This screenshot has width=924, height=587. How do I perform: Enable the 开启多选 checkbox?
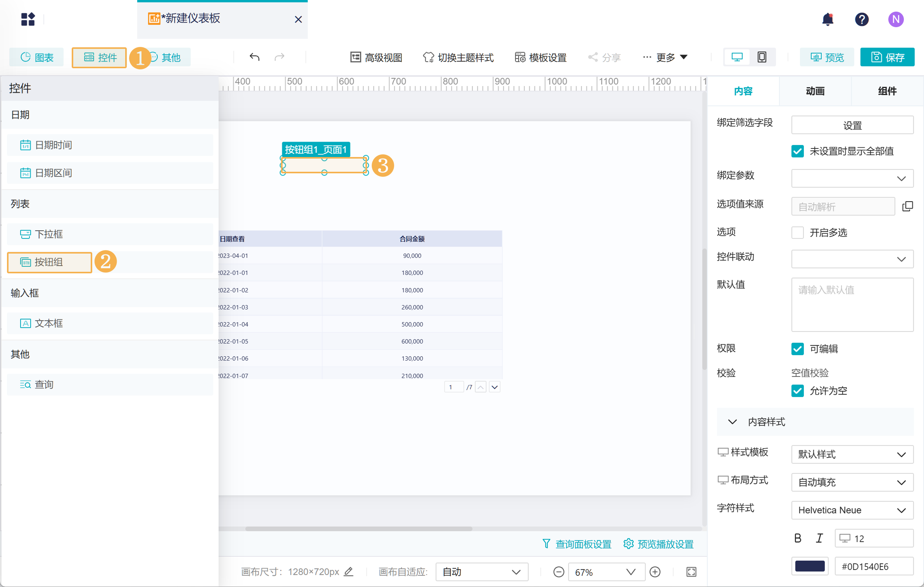pyautogui.click(x=797, y=233)
